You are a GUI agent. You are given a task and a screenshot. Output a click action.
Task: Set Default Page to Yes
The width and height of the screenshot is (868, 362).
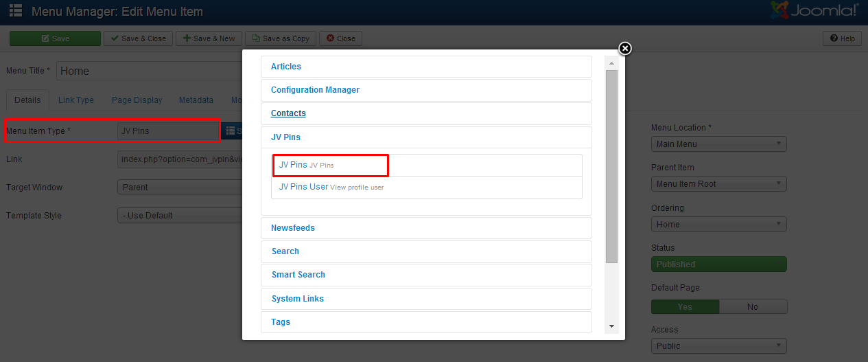[x=685, y=307]
